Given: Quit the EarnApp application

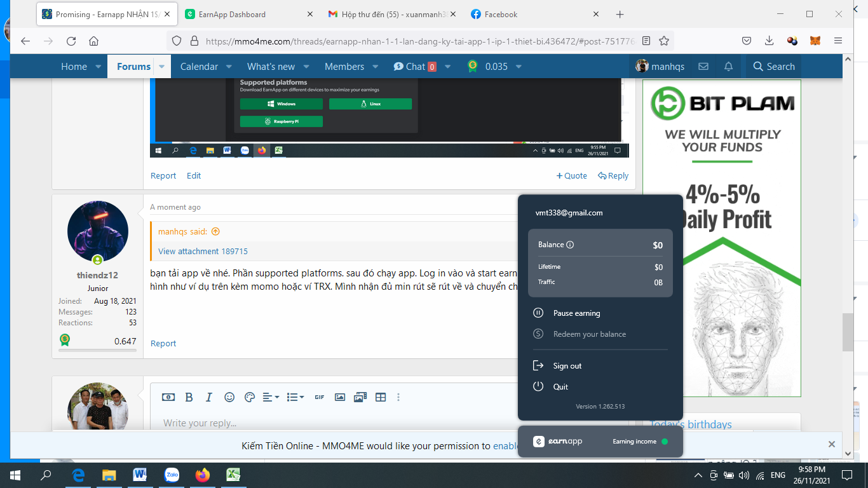Looking at the screenshot, I should coord(550,386).
